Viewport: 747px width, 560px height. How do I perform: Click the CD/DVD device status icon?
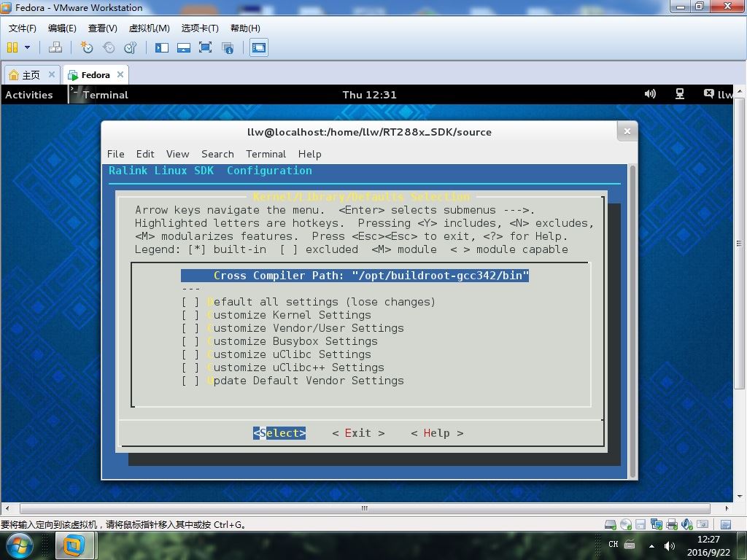point(625,525)
